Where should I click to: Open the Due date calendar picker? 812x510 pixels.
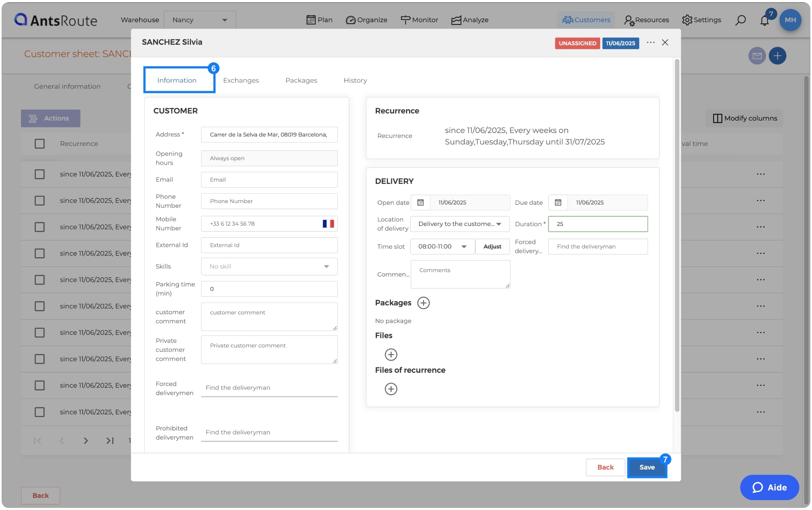(558, 202)
